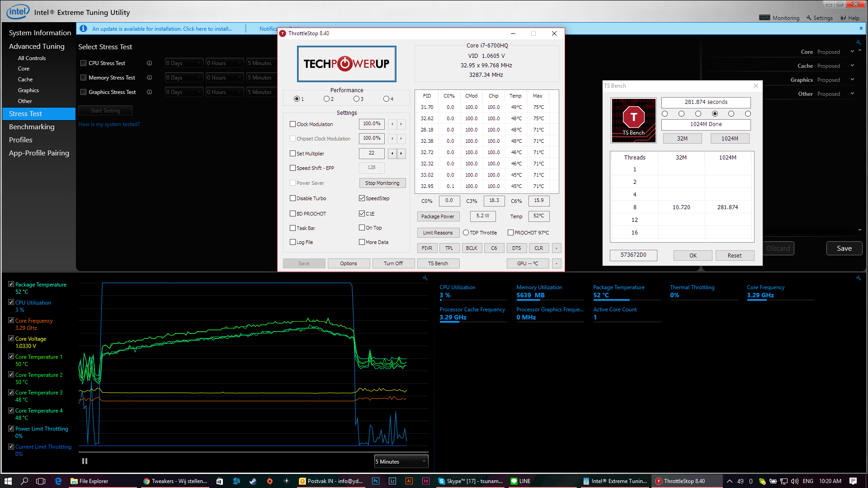Select 1024M size in TS Bench

coord(730,139)
